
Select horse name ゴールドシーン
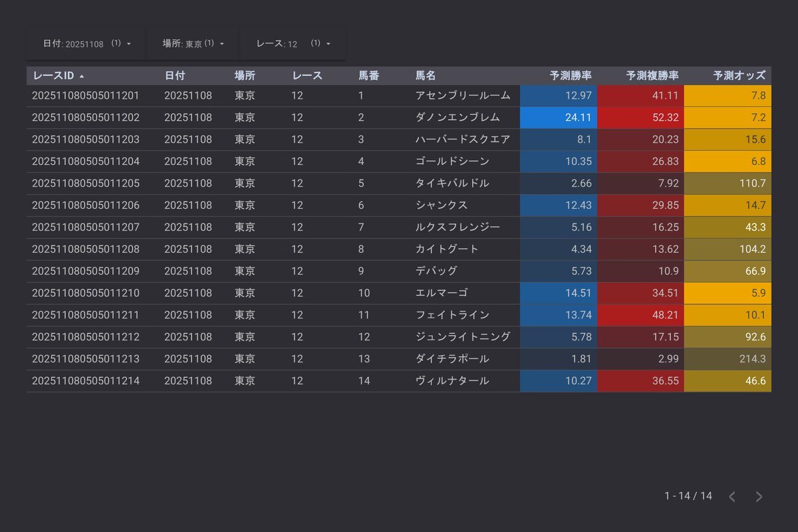coord(452,162)
